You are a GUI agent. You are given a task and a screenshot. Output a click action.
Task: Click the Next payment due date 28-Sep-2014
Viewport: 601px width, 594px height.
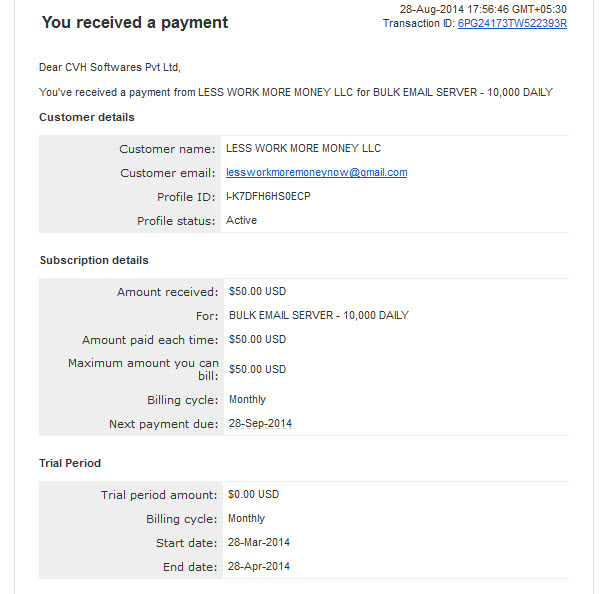260,424
